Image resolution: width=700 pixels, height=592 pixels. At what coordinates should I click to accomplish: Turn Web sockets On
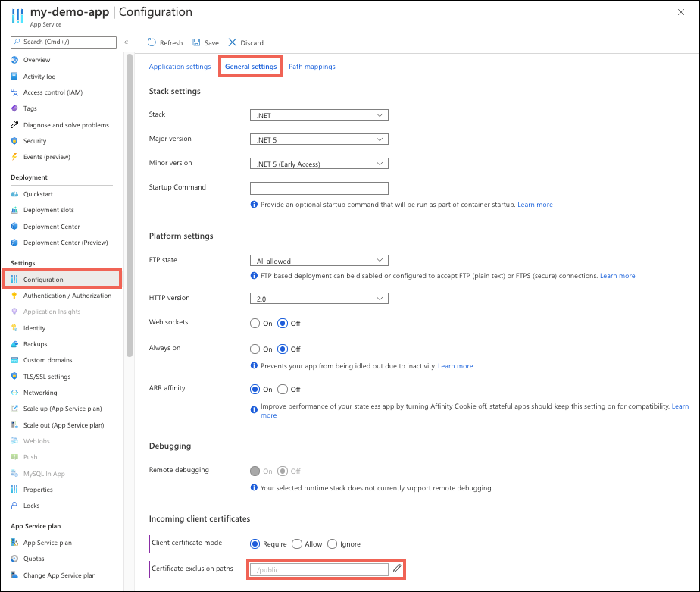coord(255,324)
